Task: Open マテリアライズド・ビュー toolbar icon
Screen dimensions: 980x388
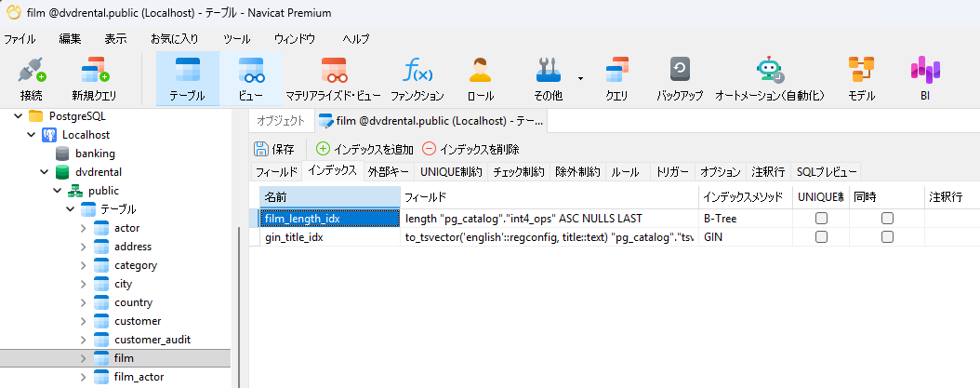Action: 334,70
